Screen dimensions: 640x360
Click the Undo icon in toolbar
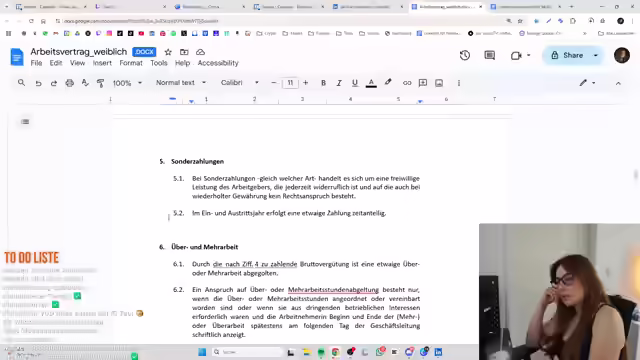38,83
